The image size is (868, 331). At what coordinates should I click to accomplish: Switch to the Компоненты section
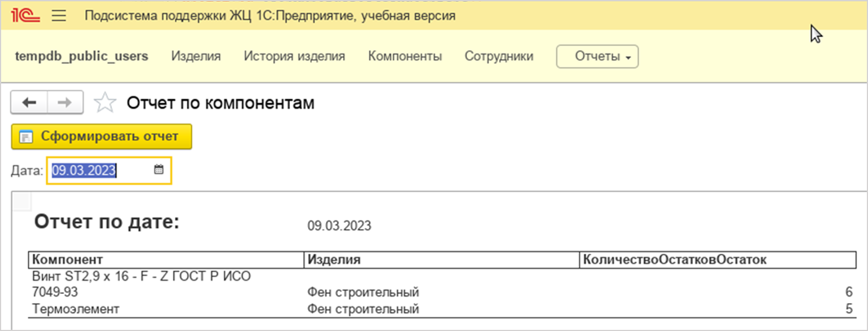(404, 56)
